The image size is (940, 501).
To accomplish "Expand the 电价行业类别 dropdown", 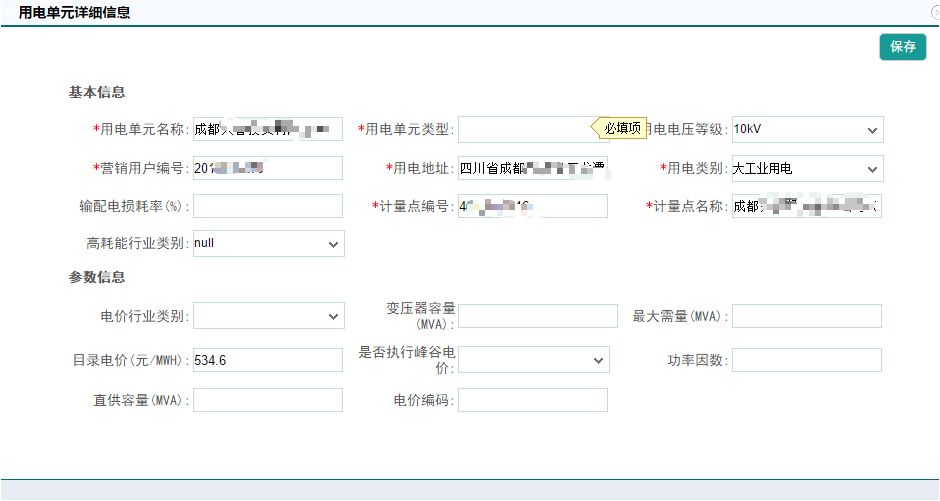I will [268, 316].
